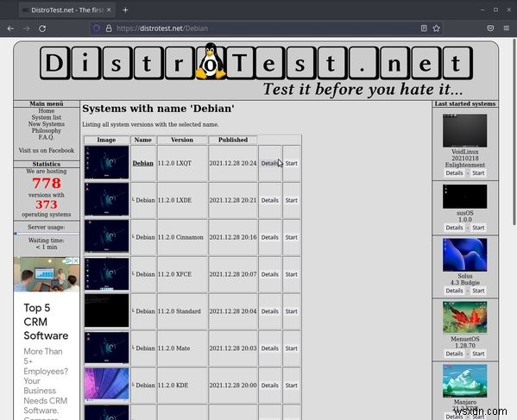The image size is (517, 420).
Task: Open System list in main menu
Action: coord(46,117)
